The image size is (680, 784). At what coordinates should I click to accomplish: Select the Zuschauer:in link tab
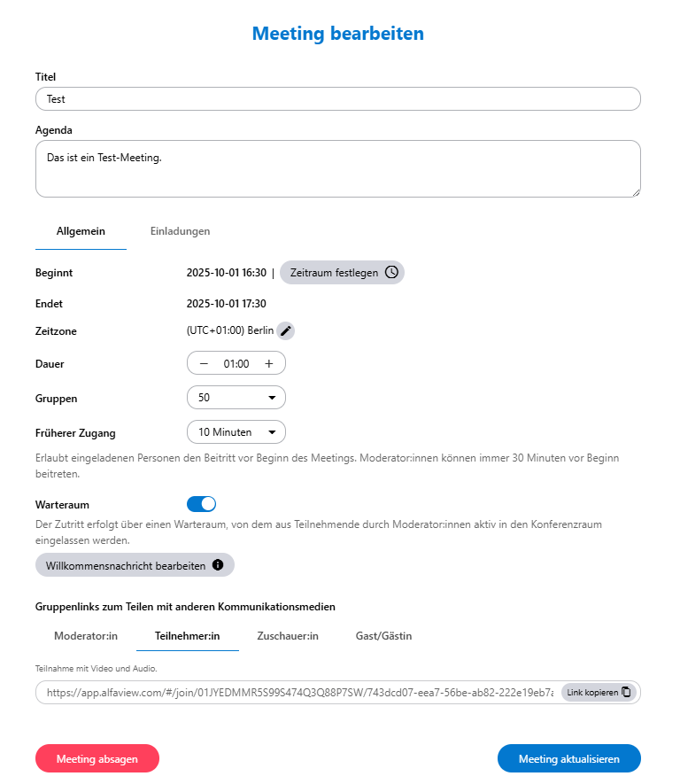[x=288, y=636]
